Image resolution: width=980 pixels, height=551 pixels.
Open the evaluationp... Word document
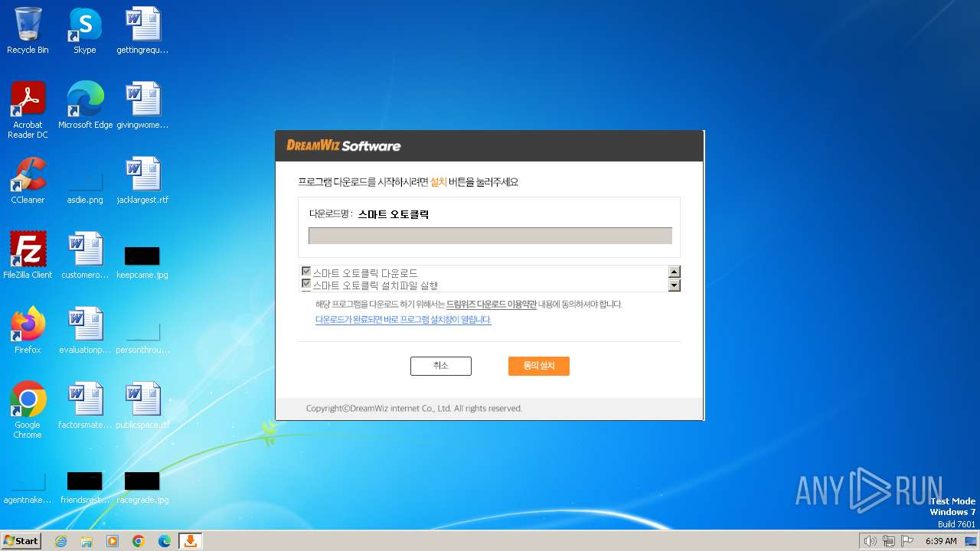[x=85, y=331]
